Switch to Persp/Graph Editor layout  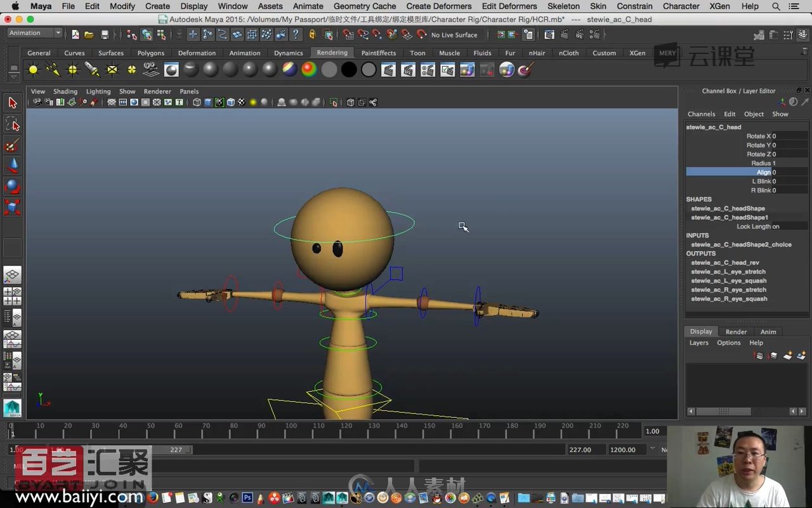click(x=12, y=339)
